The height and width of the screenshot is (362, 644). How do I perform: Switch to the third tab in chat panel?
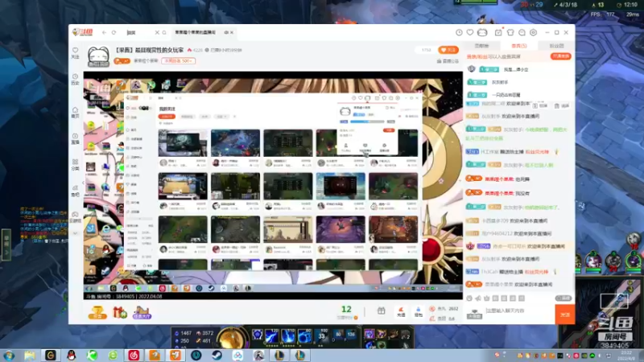[556, 46]
